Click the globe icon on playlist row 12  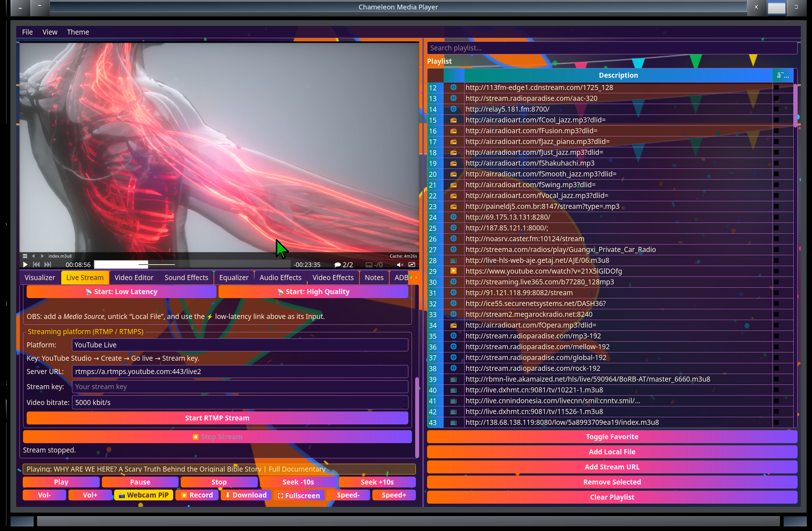pyautogui.click(x=453, y=87)
